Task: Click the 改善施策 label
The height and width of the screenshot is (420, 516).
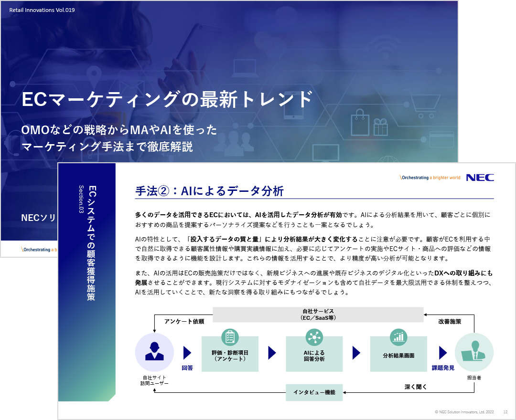Action: tap(450, 321)
